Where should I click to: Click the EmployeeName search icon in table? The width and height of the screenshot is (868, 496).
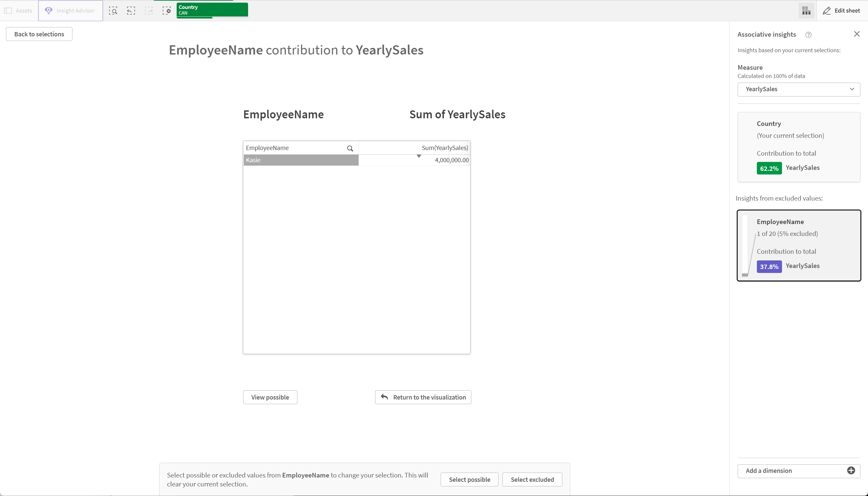350,148
